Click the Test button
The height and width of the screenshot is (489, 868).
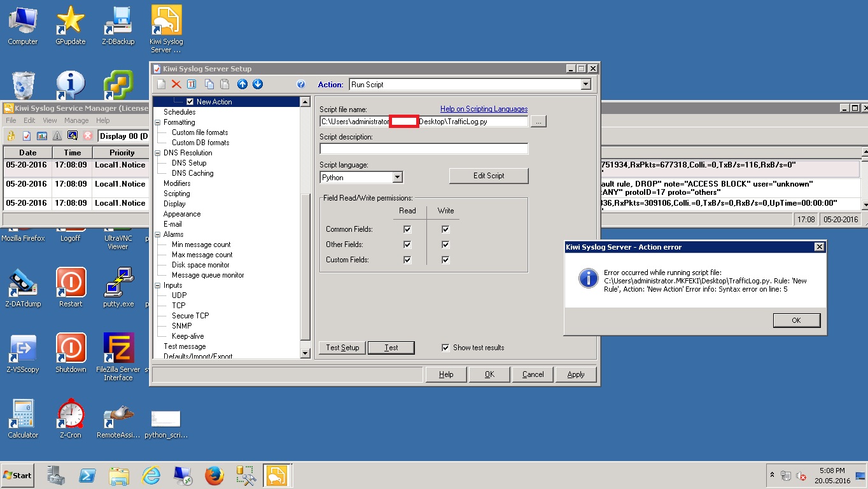coord(391,348)
